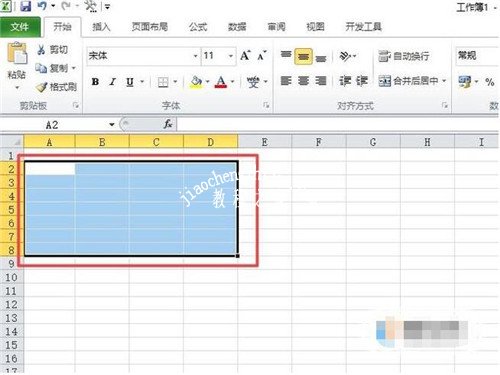500x375 pixels.
Task: Select top vertical align icon
Action: point(286,55)
